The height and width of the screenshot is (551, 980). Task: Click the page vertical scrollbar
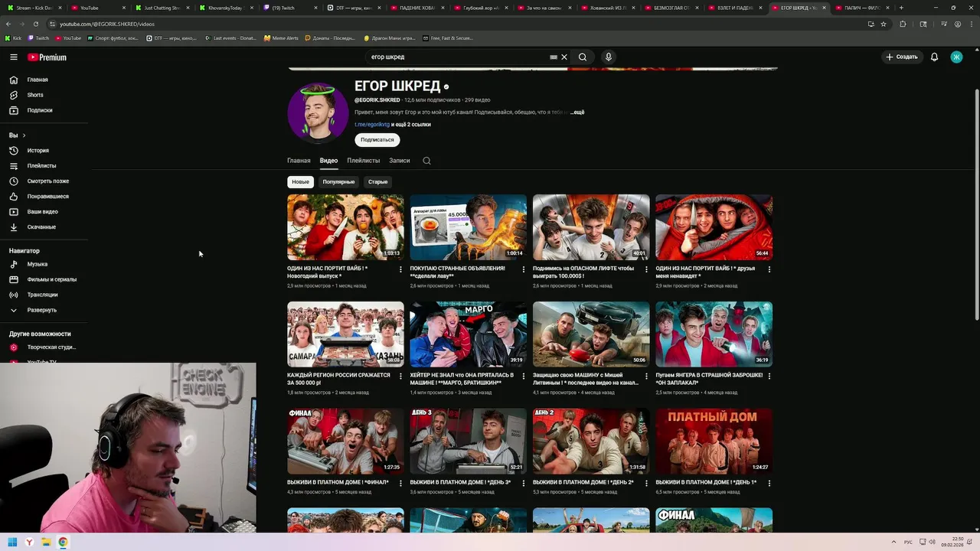pos(976,205)
